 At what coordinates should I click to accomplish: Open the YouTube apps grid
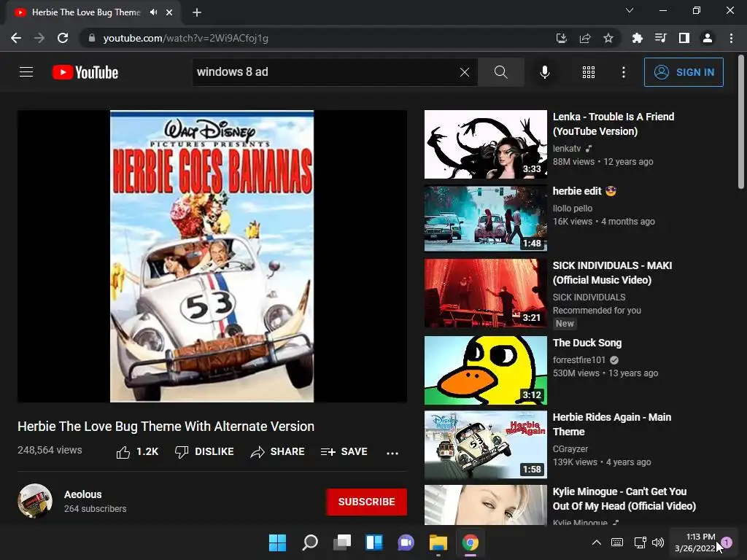(589, 72)
